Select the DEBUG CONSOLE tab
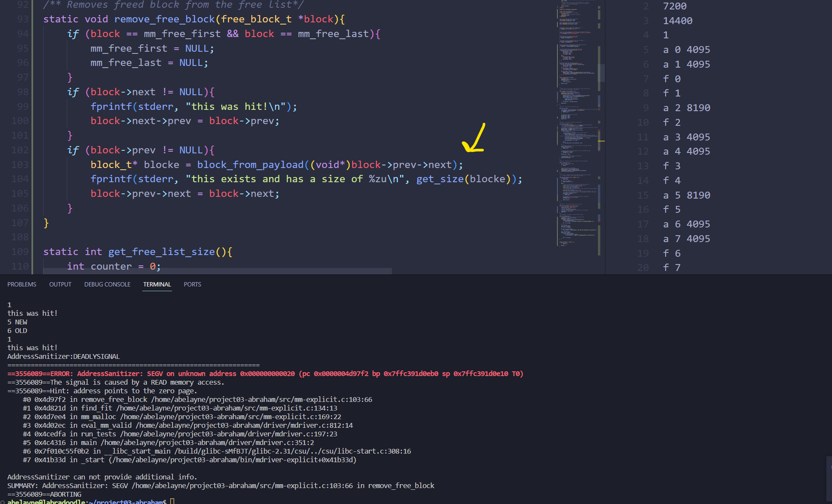The image size is (832, 504). [x=107, y=284]
